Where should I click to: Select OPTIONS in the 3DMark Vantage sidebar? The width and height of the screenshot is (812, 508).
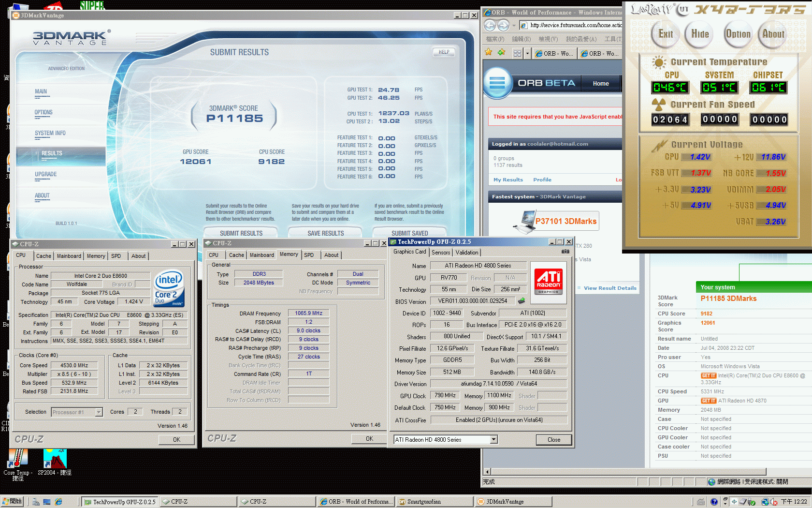point(43,112)
